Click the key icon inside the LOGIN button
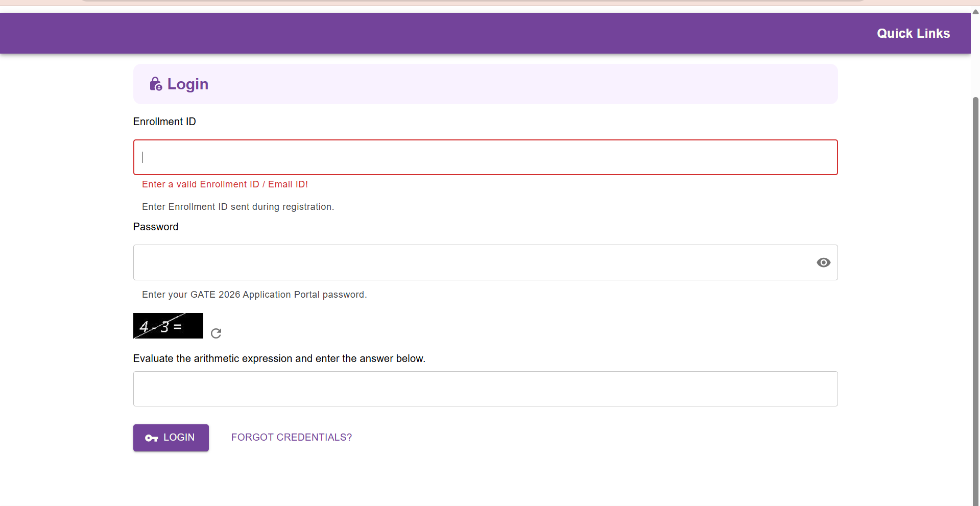Screen dimensions: 980x506 (152, 438)
